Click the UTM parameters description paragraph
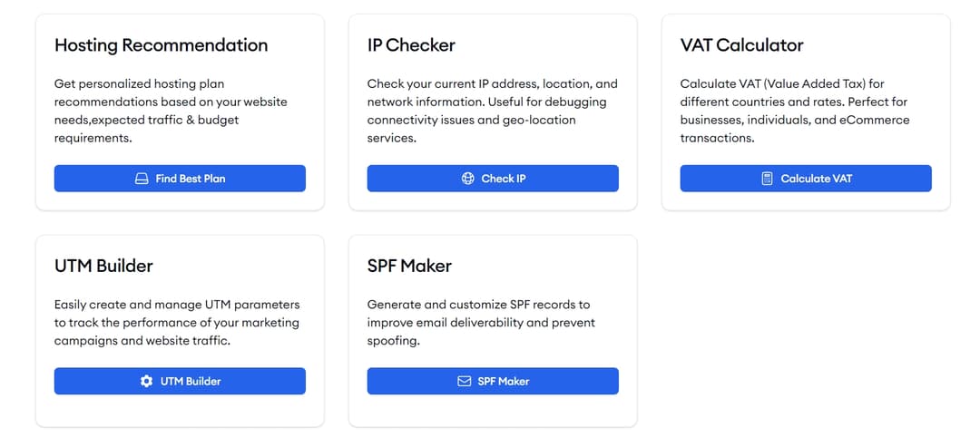Screen dimensions: 980x447 tap(176, 323)
